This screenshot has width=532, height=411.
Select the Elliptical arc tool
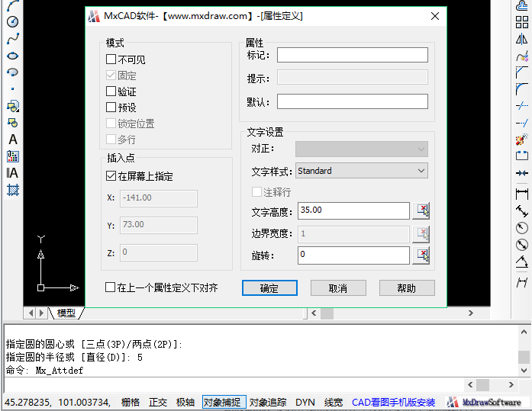click(12, 72)
